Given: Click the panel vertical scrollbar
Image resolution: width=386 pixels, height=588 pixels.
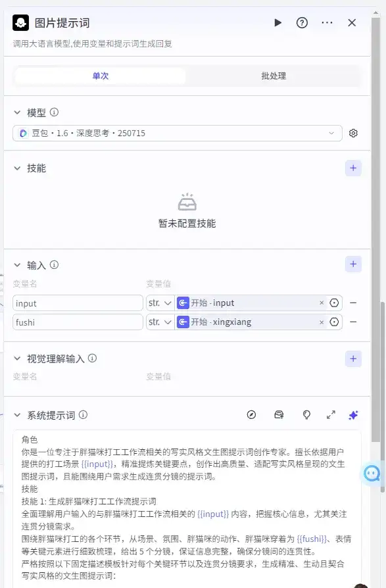Looking at the screenshot, I should click(375, 229).
